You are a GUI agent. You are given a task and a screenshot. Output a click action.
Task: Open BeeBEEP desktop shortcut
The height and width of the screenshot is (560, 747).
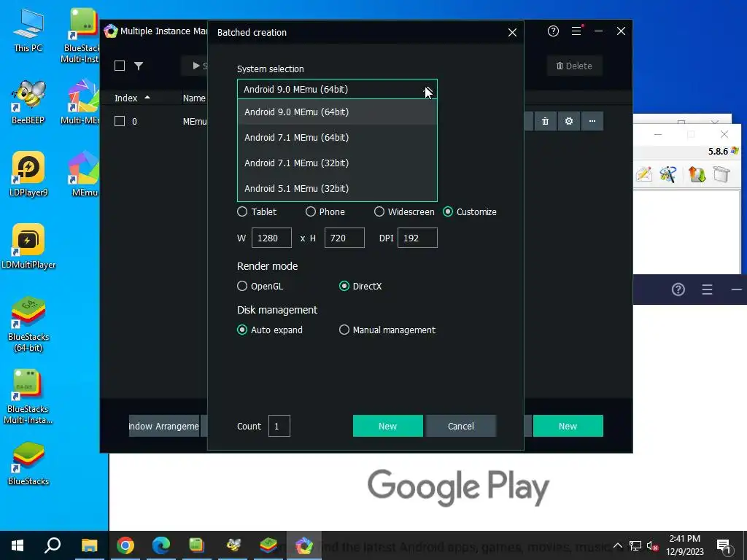pyautogui.click(x=28, y=102)
